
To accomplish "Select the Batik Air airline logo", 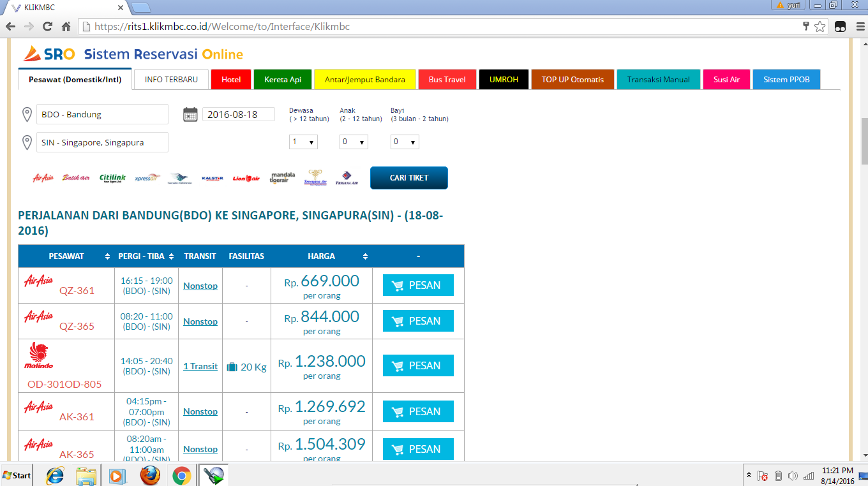I will 76,178.
